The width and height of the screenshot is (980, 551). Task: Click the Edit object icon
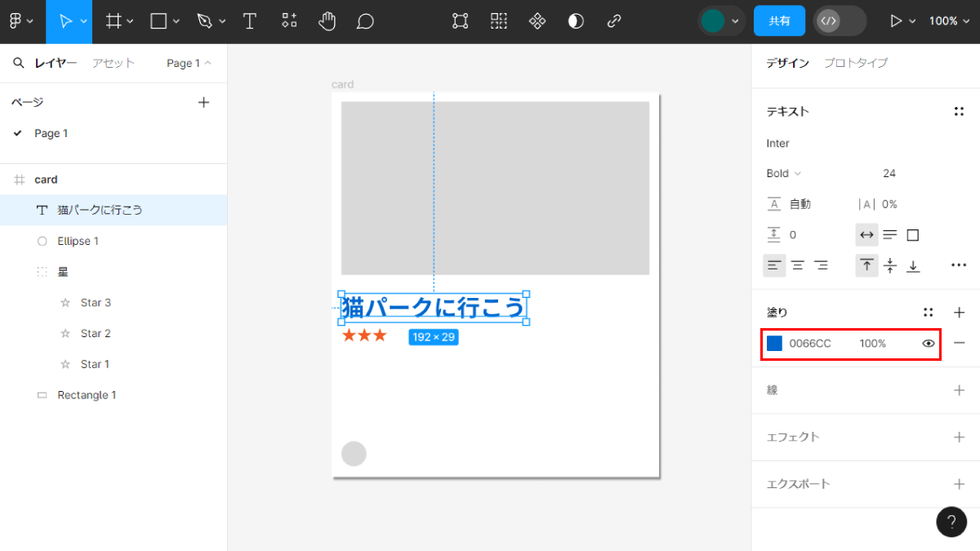[461, 21]
